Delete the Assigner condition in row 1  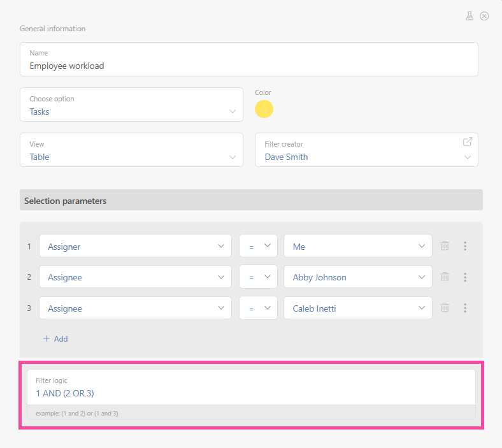point(445,246)
